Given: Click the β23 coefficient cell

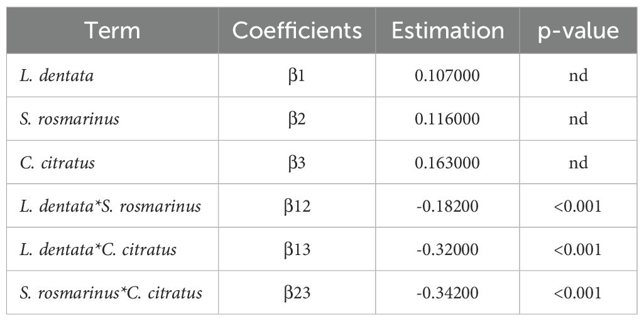Looking at the screenshot, I should [x=297, y=293].
